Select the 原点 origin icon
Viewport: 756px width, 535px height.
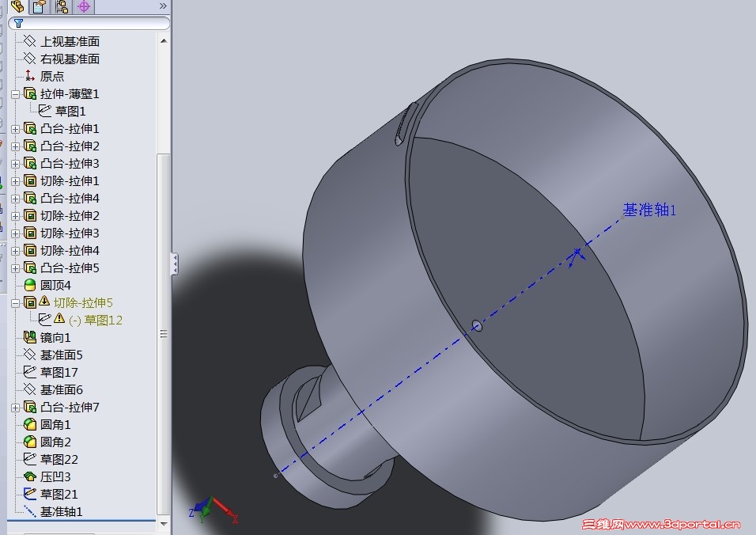click(30, 76)
